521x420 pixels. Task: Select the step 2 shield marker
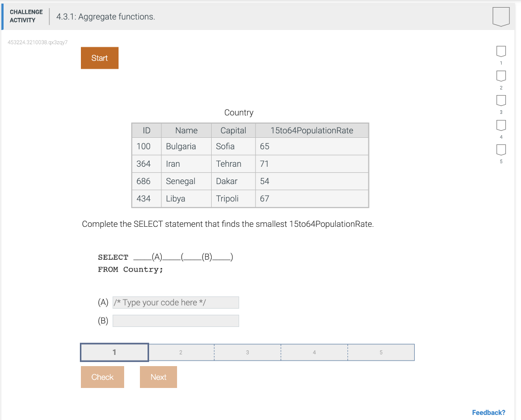501,75
